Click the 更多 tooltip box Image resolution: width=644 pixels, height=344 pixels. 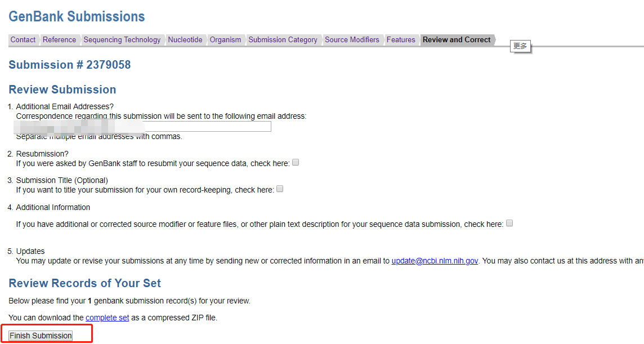pyautogui.click(x=520, y=46)
